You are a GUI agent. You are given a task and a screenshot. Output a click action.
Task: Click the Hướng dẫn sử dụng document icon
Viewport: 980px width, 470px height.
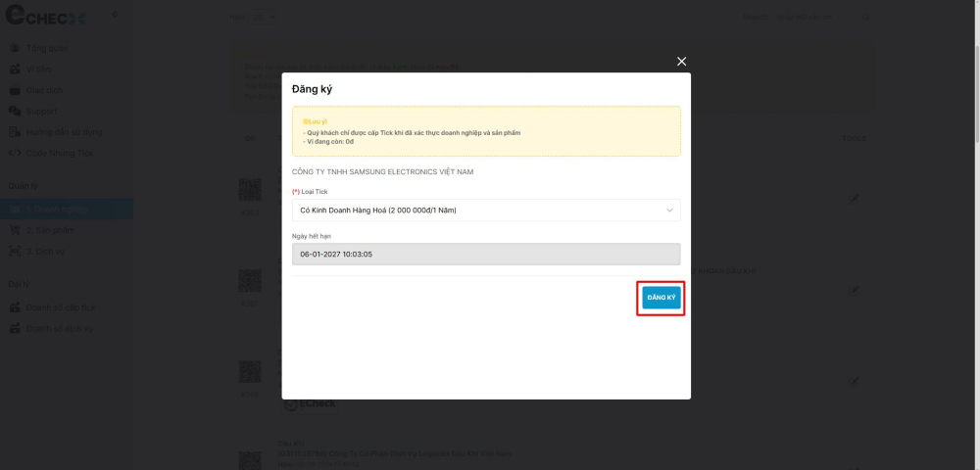tap(15, 132)
